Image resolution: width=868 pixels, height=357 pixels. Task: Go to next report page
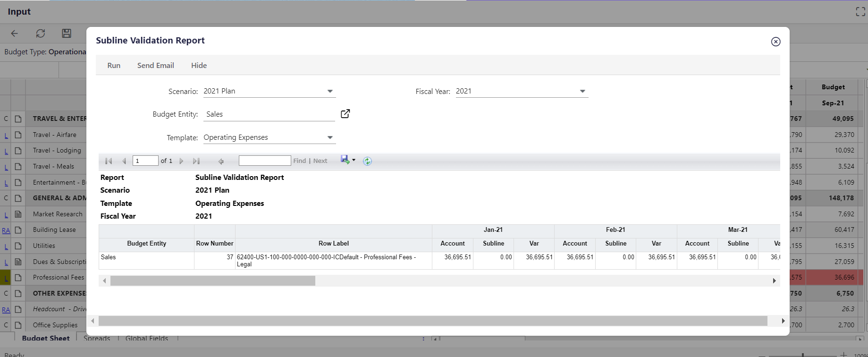[181, 161]
